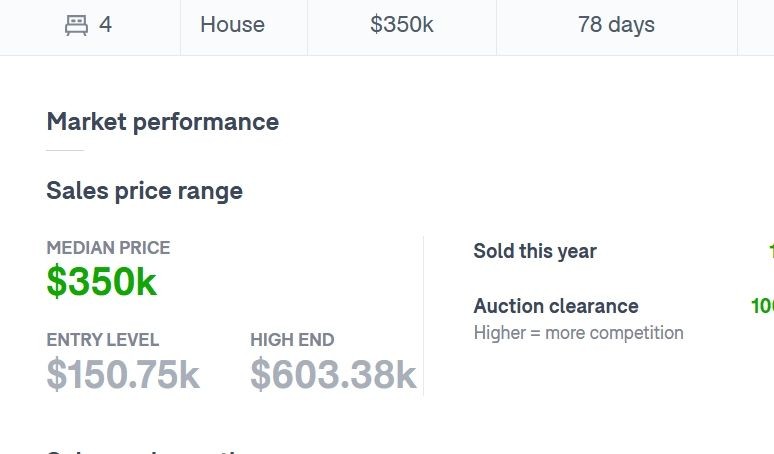
Task: Click the Market performance heading
Action: pos(163,122)
